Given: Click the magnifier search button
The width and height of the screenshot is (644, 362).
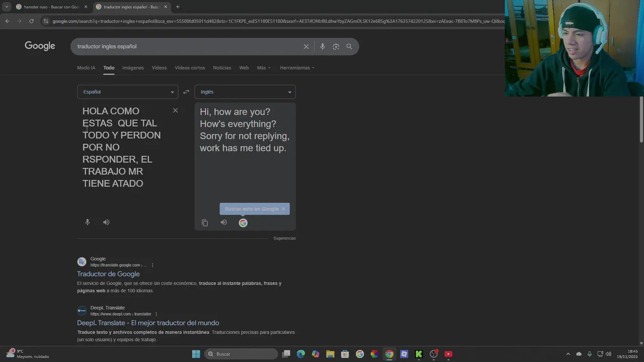Looking at the screenshot, I should coord(349,46).
